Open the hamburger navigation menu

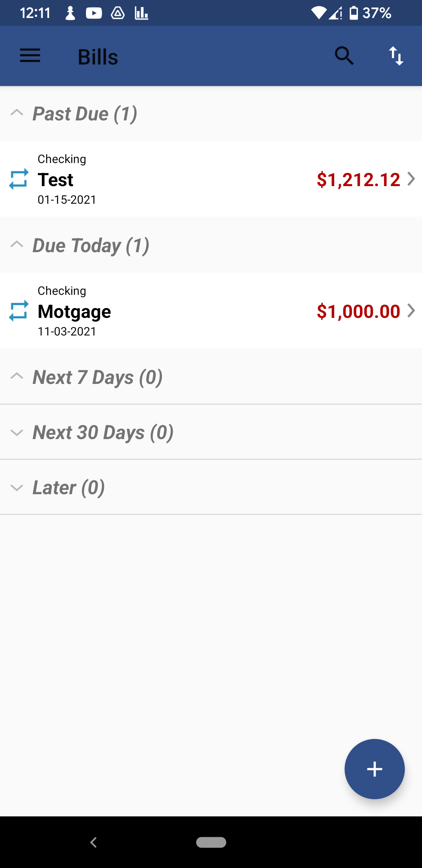pyautogui.click(x=30, y=56)
